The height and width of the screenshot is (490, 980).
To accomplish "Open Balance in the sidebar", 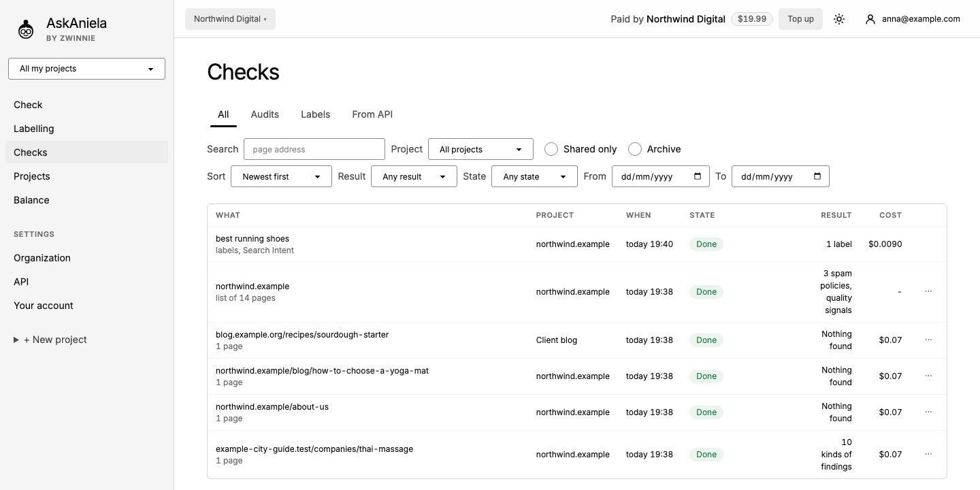I will 86,200.
